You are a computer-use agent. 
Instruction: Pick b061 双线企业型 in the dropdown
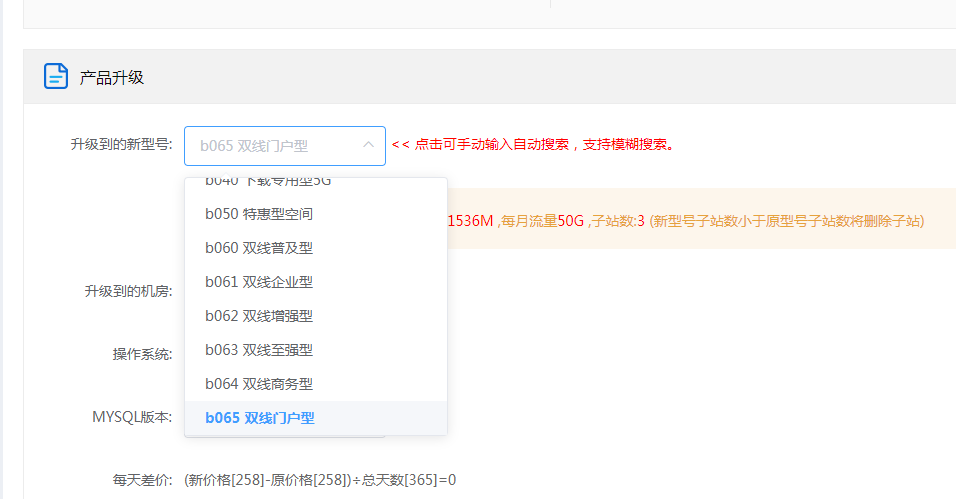tap(259, 282)
